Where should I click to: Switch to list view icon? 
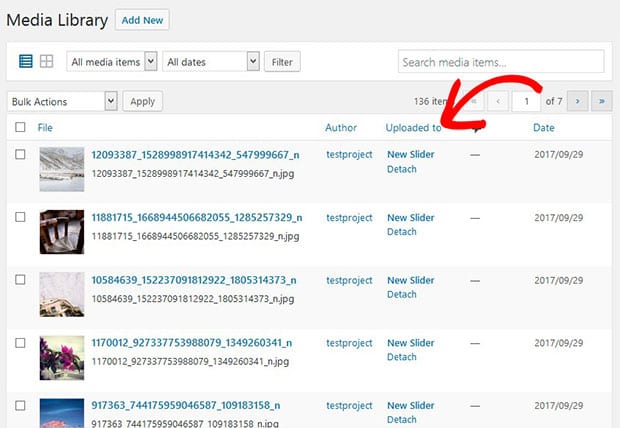26,61
